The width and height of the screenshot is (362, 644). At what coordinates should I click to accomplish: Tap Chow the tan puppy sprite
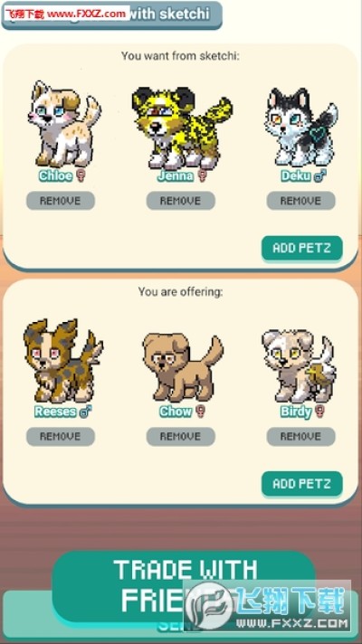[x=183, y=368]
